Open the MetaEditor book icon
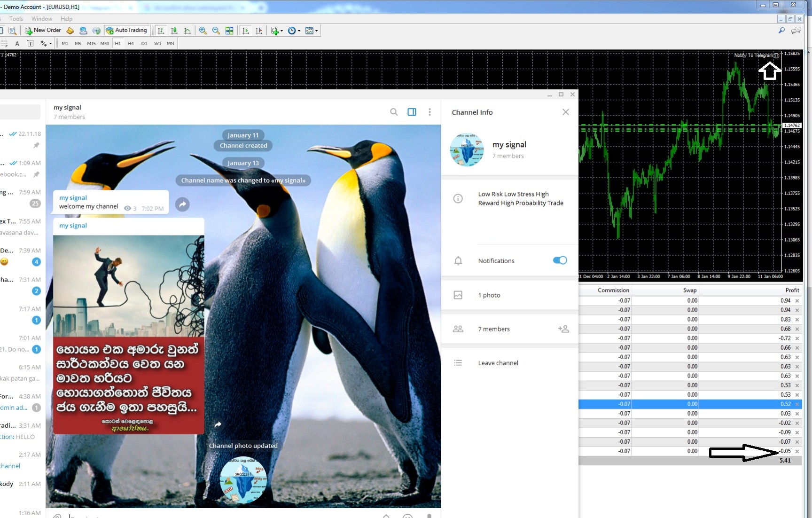 pos(70,31)
